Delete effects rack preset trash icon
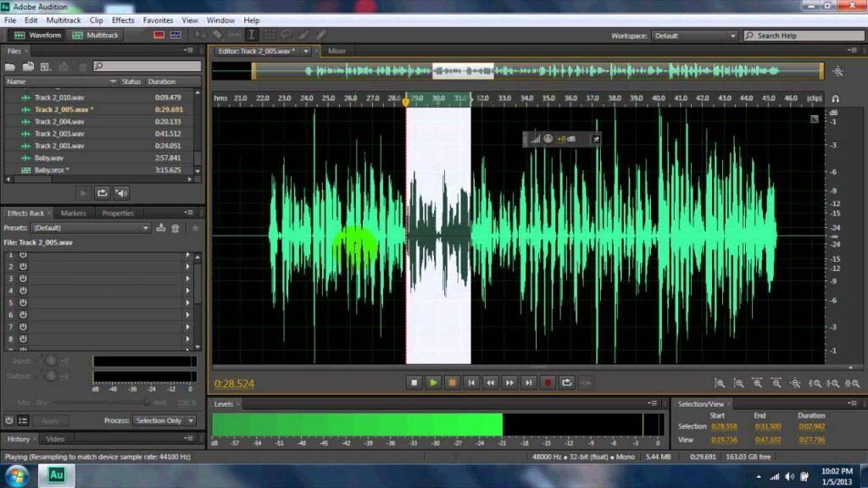Screen dimensions: 868x488 [175, 228]
